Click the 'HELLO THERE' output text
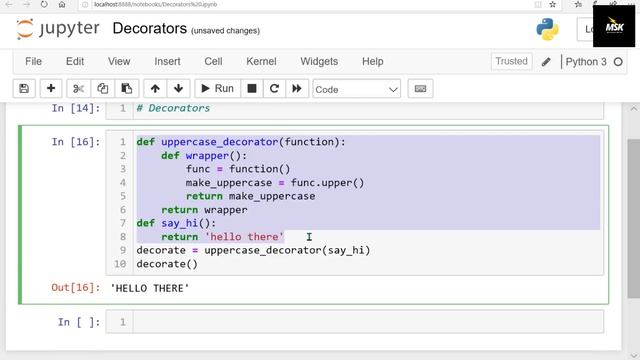Viewport: 640px width, 360px height. tap(150, 288)
